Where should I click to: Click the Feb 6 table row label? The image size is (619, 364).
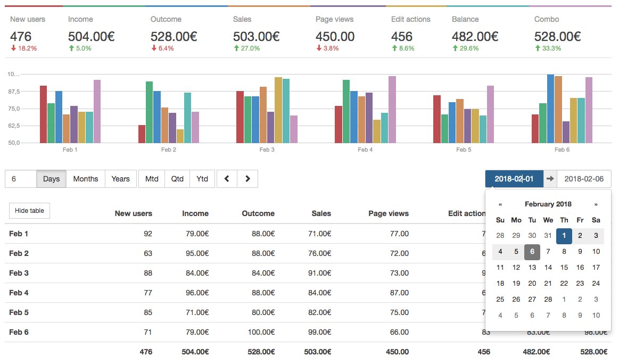pyautogui.click(x=19, y=333)
